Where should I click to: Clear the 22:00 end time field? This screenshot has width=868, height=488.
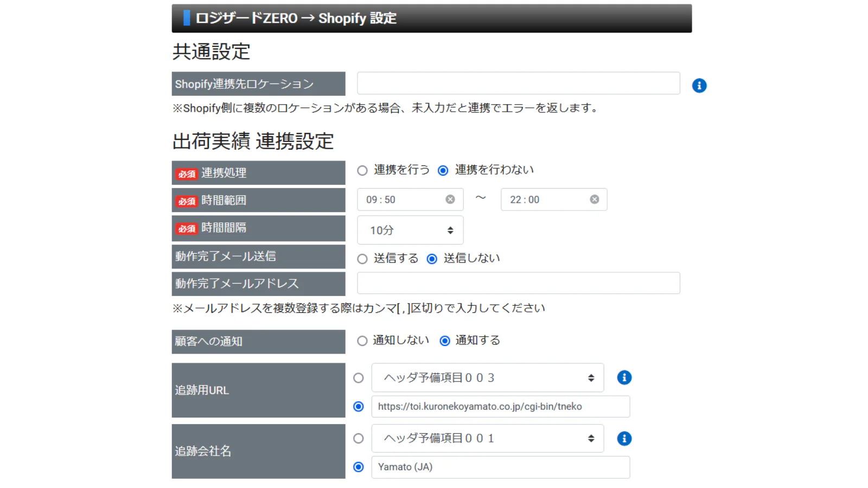pyautogui.click(x=595, y=200)
